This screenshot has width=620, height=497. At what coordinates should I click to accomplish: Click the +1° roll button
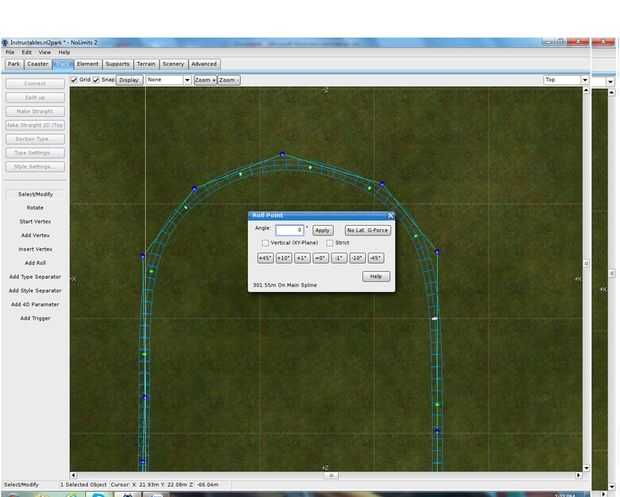tap(302, 258)
